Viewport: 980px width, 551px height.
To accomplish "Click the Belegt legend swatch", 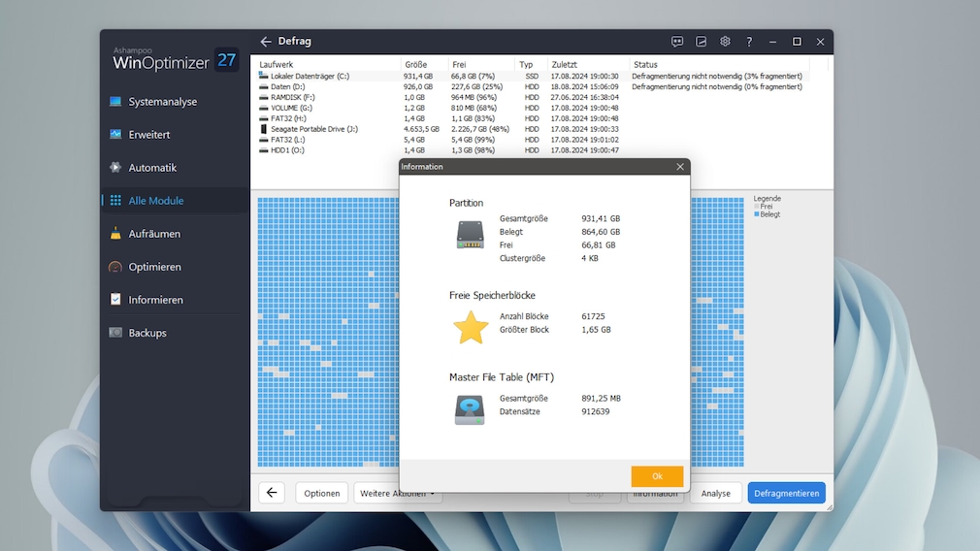I will coord(757,214).
